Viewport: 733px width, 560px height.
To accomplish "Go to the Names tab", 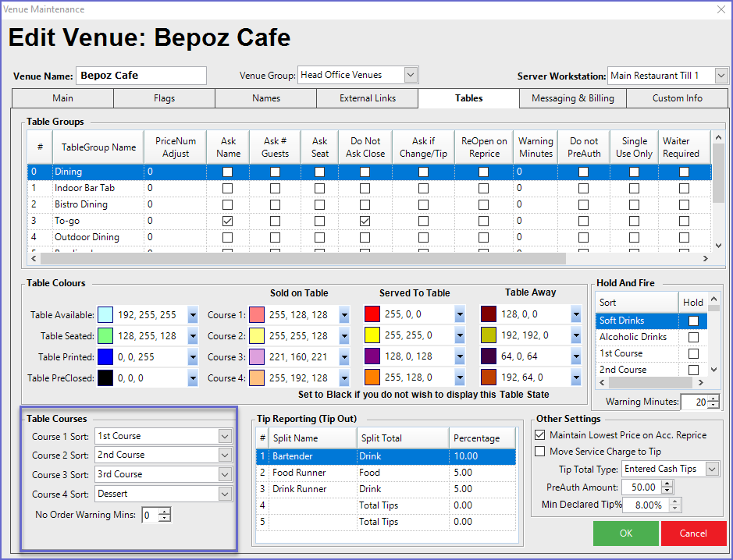I will pos(266,98).
